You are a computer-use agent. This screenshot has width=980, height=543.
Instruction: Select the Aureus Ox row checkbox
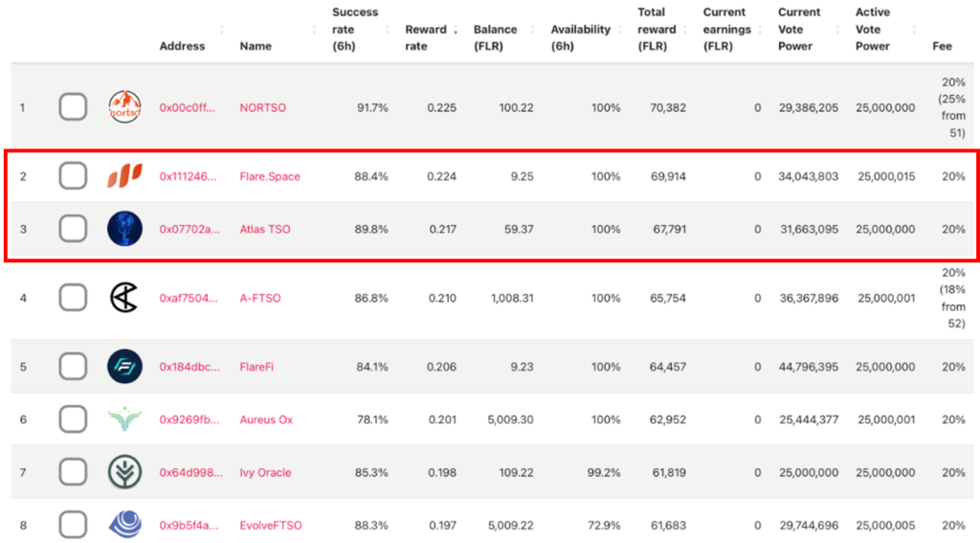(73, 419)
